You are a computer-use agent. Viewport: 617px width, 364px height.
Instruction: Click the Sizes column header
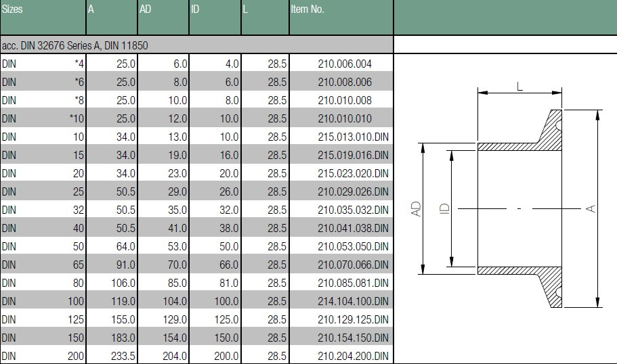pos(13,9)
